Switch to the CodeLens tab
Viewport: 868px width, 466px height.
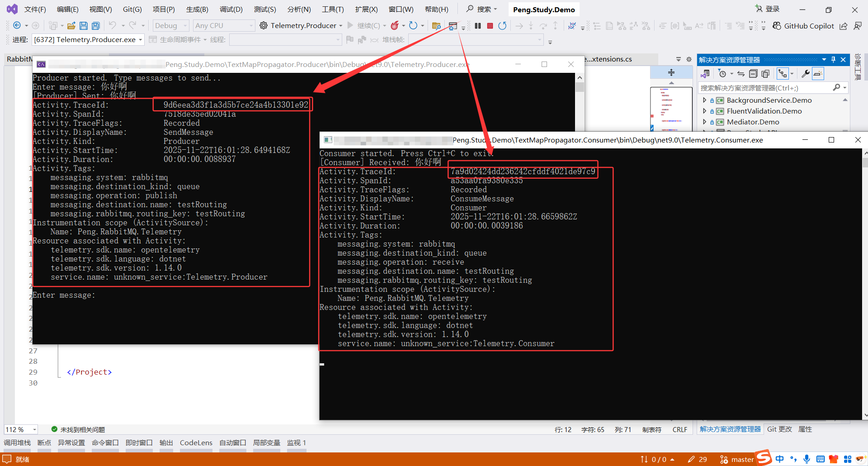coord(196,443)
